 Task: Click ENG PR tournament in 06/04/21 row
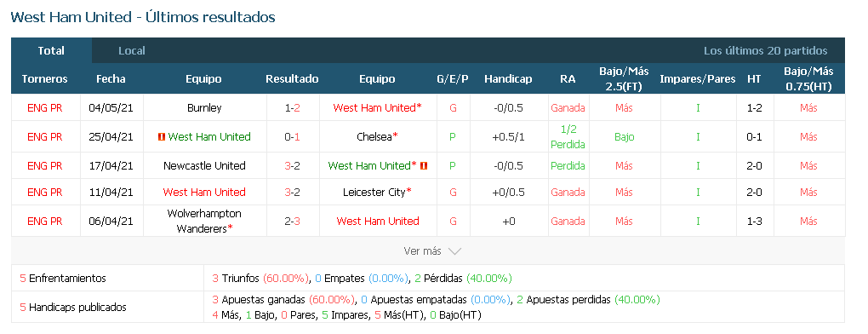[x=45, y=221]
